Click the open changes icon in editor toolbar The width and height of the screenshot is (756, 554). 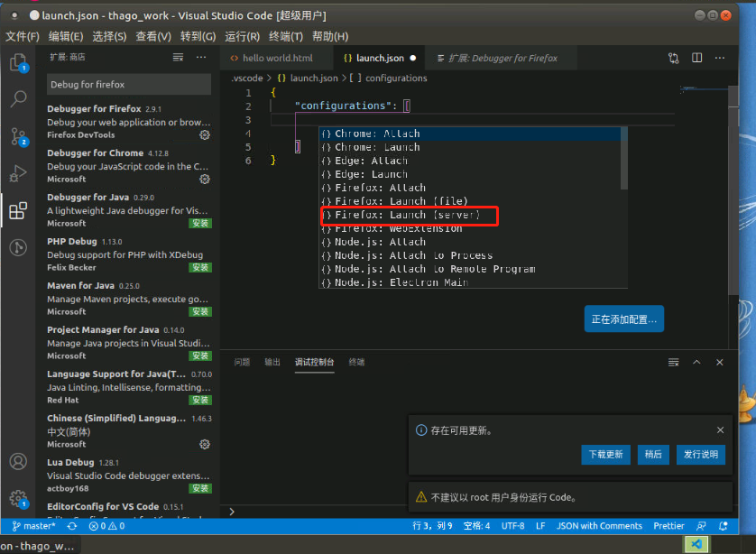click(x=674, y=59)
